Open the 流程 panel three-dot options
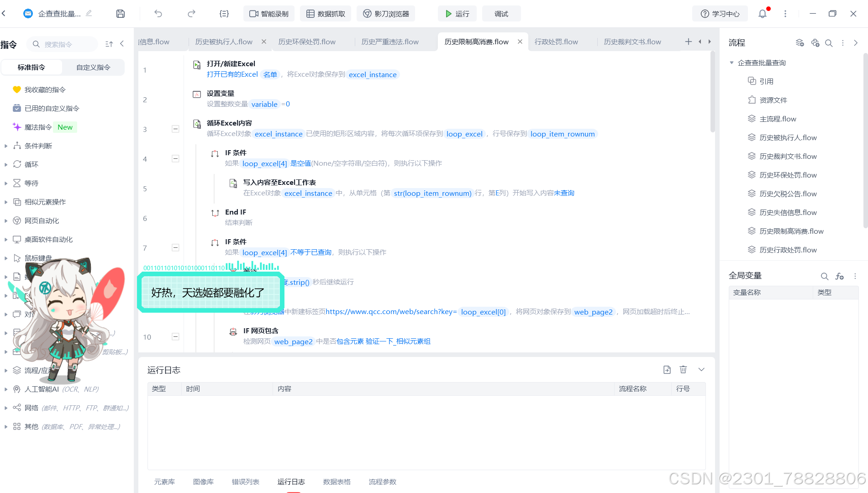 (843, 43)
